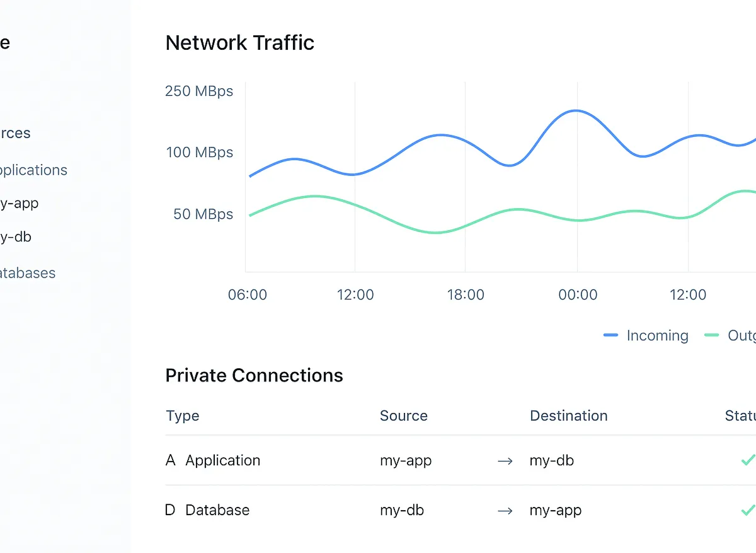The image size is (756, 553).
Task: Open my-app destination in the Database row
Action: [555, 510]
